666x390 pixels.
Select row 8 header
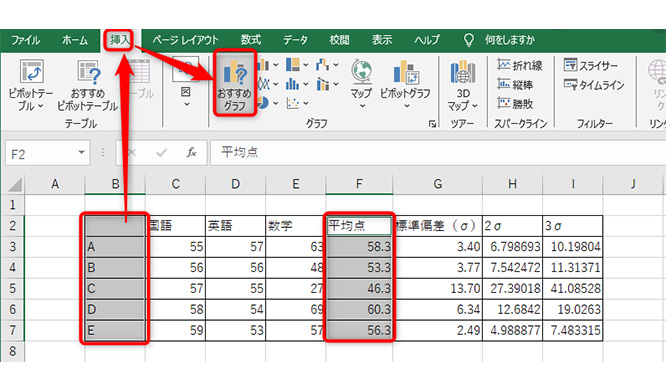13,351
